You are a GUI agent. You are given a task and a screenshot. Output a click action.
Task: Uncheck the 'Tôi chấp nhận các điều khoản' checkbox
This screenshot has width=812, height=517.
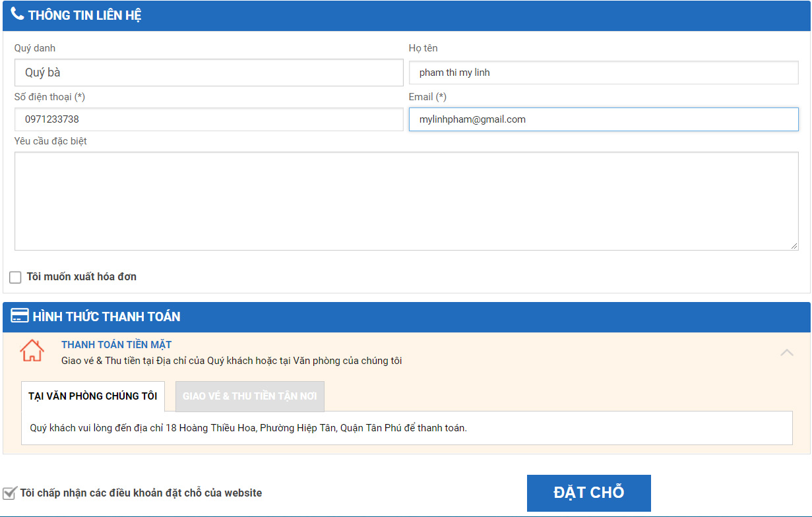(9, 493)
